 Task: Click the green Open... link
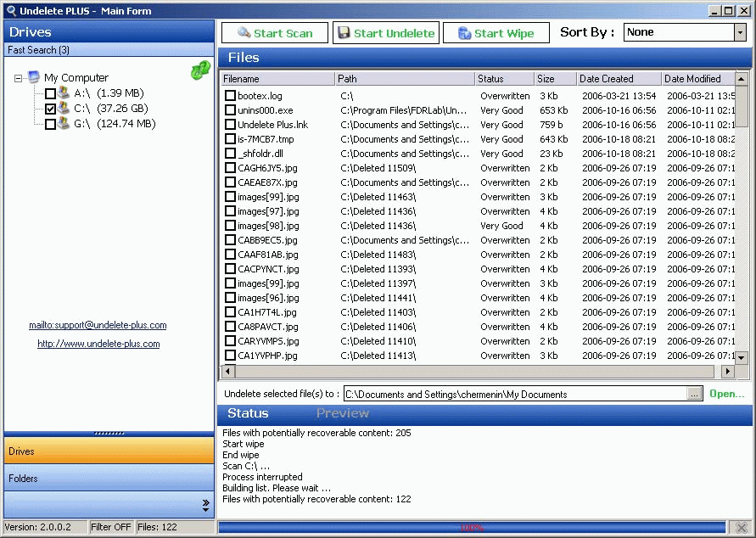[726, 394]
